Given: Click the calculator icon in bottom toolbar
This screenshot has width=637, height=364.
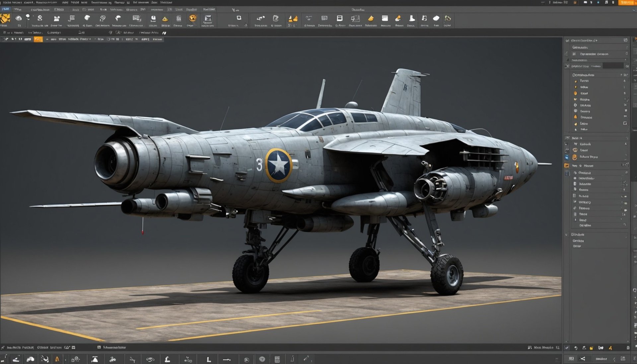Looking at the screenshot, I should (277, 359).
